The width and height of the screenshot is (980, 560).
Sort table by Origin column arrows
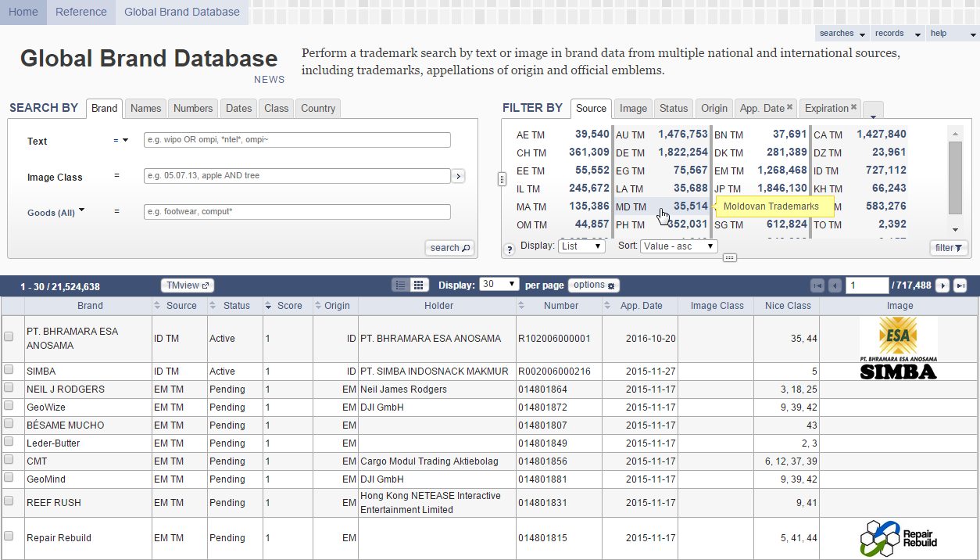click(318, 306)
